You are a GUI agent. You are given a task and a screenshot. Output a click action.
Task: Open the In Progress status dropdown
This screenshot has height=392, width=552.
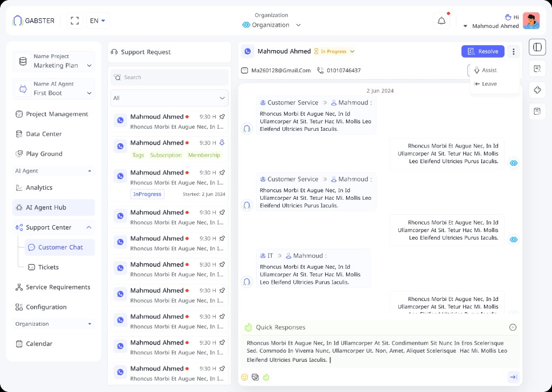click(x=352, y=52)
